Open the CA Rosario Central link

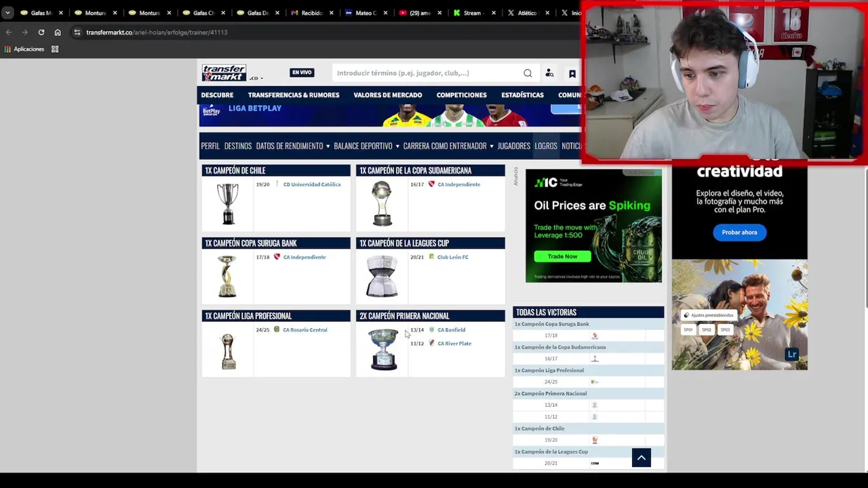tap(305, 330)
